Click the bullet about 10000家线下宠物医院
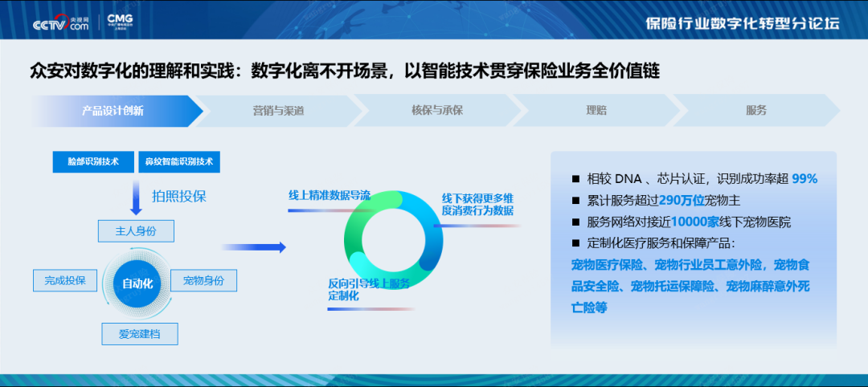 (682, 222)
